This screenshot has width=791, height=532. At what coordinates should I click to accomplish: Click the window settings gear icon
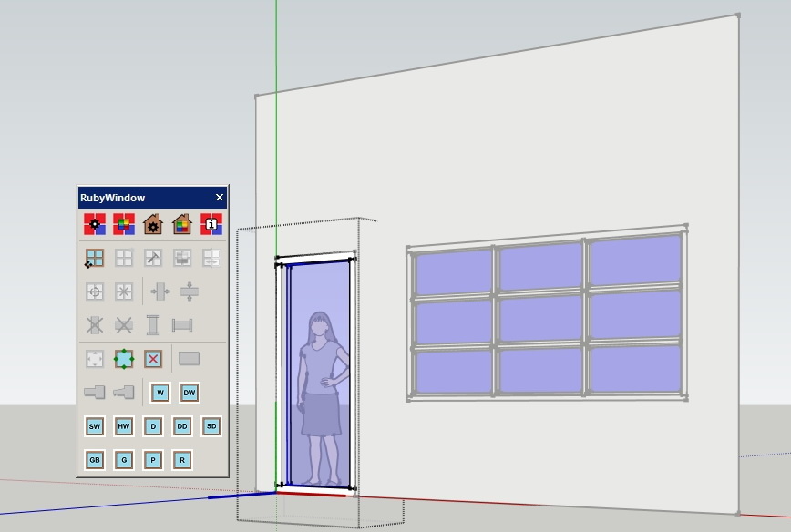[x=95, y=224]
